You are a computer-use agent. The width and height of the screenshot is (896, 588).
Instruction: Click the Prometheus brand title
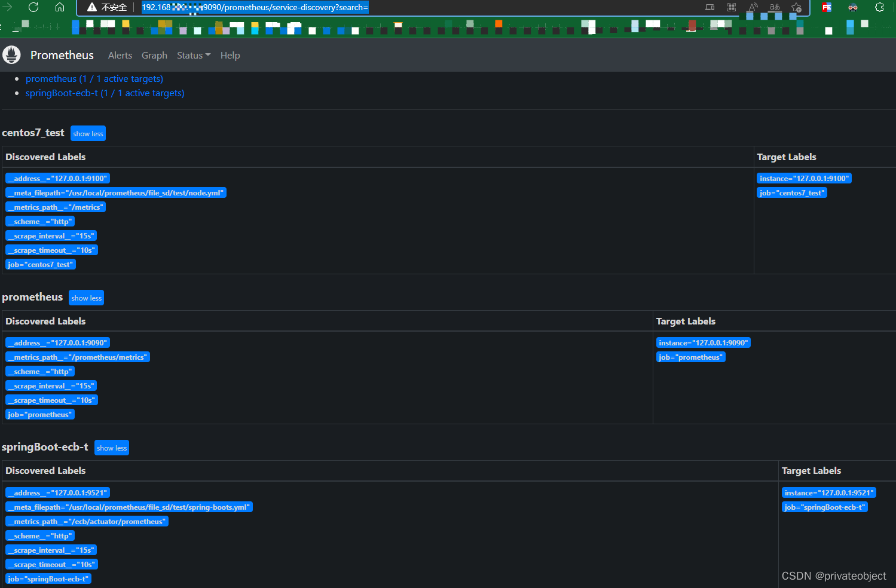click(62, 55)
